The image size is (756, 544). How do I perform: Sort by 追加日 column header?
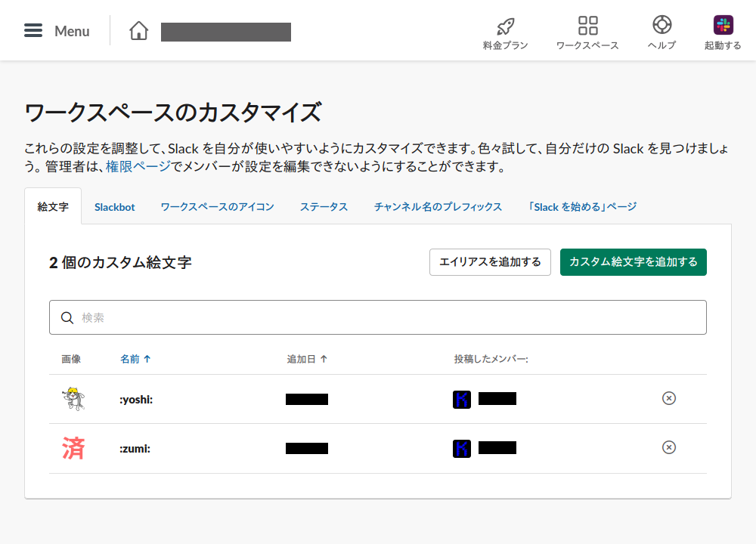point(307,359)
